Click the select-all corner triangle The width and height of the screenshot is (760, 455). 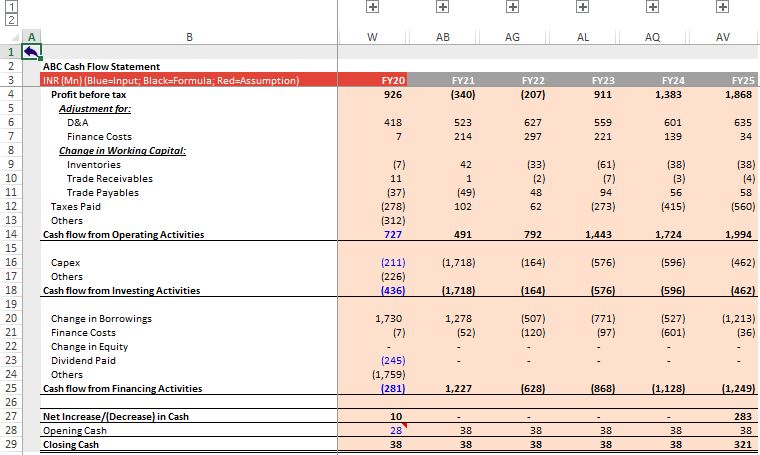pos(16,38)
